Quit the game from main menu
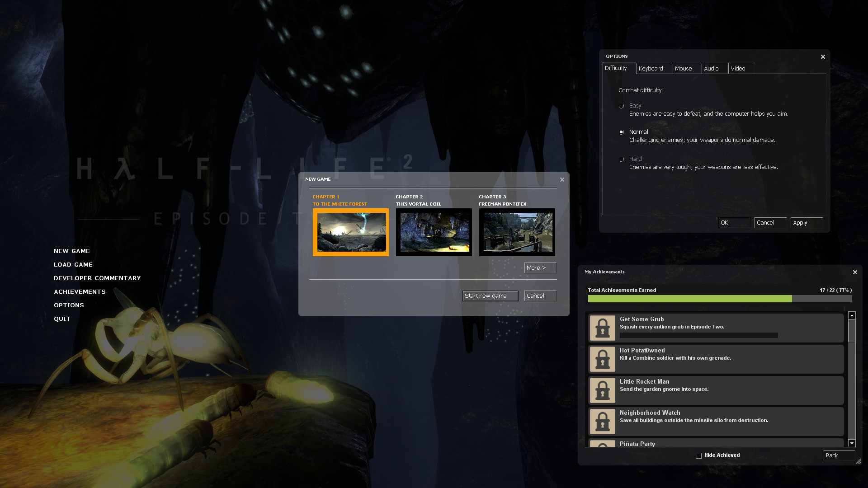The image size is (868, 488). tap(62, 319)
